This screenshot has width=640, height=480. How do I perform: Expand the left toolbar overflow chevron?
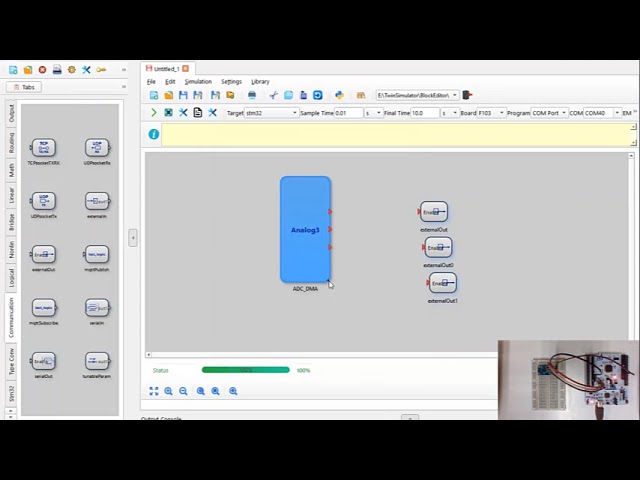click(x=124, y=70)
